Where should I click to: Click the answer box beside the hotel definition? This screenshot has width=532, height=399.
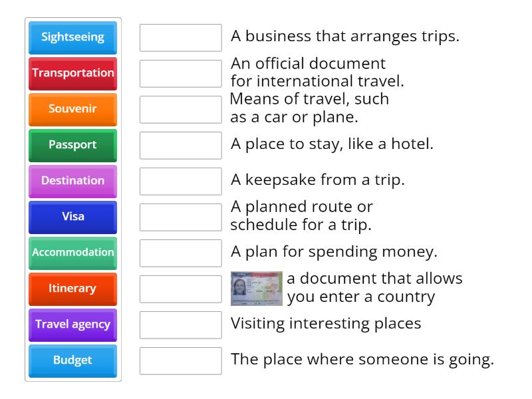180,146
